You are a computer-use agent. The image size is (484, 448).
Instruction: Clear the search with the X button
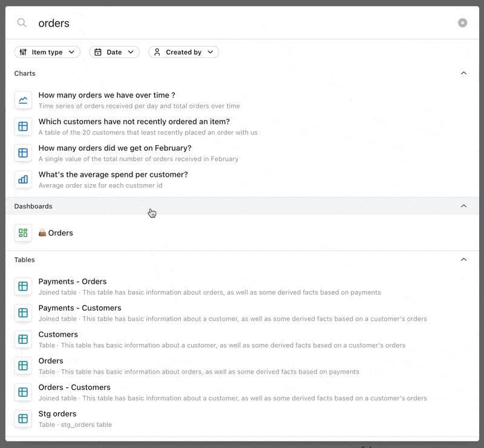462,23
